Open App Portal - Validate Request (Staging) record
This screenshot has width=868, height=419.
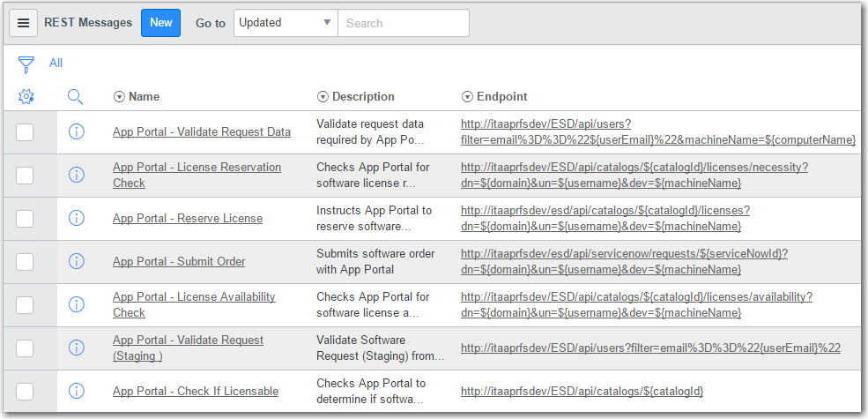coord(189,348)
